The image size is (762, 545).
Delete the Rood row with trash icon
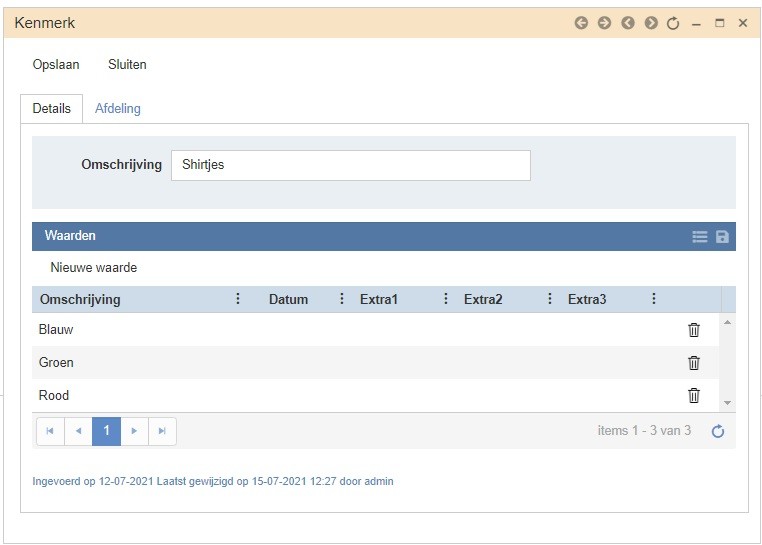pos(694,395)
